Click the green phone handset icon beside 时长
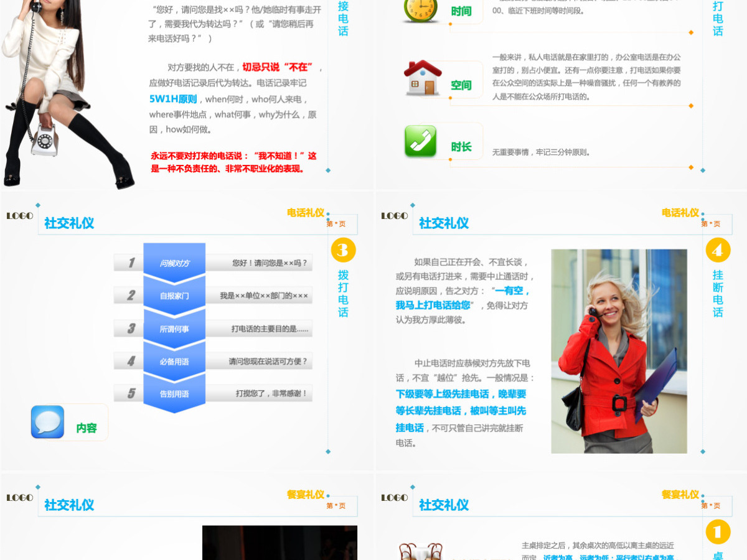The height and width of the screenshot is (560, 747). [421, 141]
